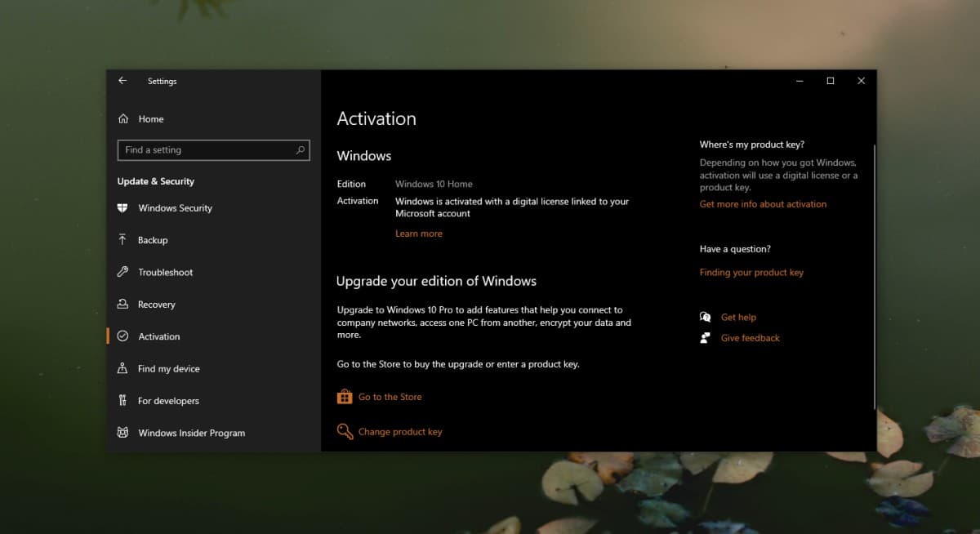Open the Get help link
Screen dimensions: 980x534
738,317
